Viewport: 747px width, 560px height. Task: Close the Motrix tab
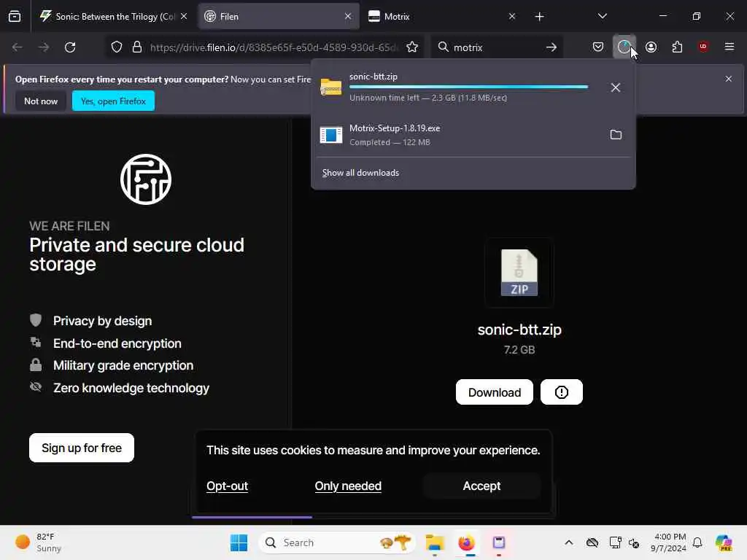[x=511, y=17]
